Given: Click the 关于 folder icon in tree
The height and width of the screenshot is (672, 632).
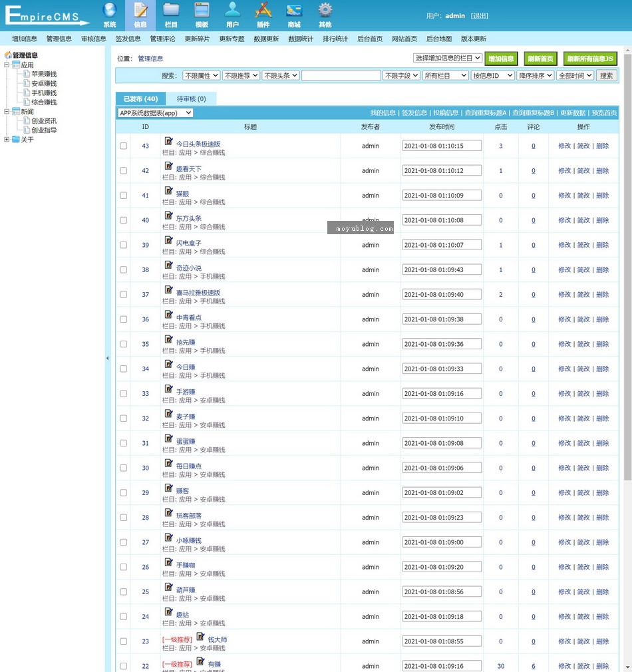Looking at the screenshot, I should pos(16,139).
